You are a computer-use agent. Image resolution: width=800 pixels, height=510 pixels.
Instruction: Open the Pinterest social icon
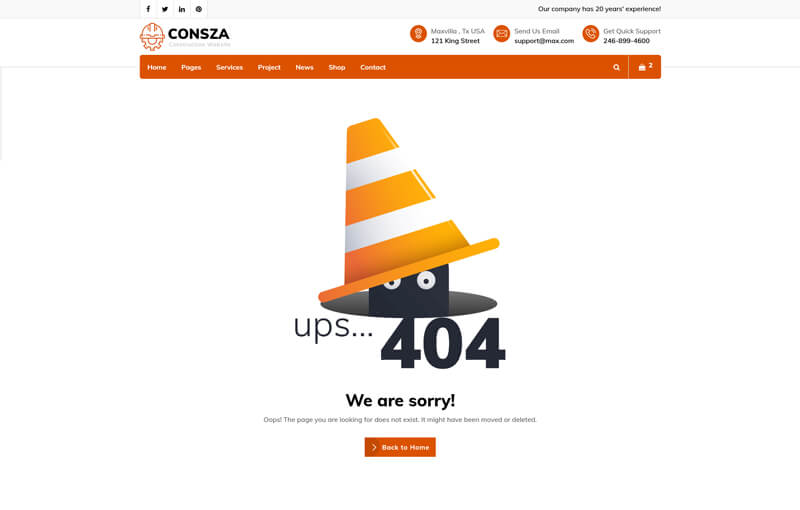coord(199,9)
